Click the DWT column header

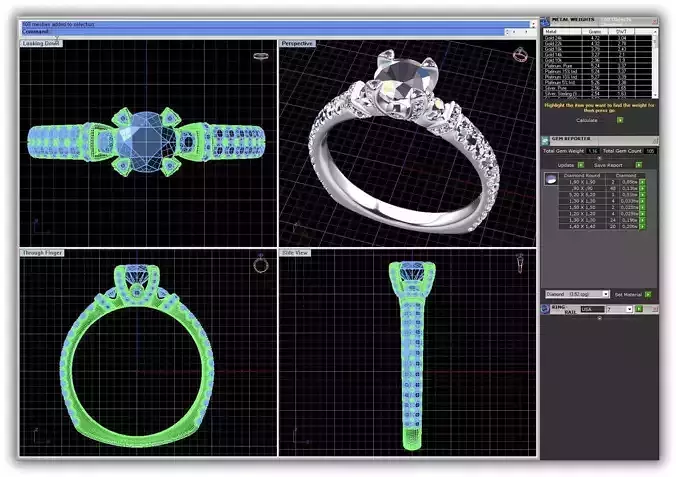(x=621, y=31)
